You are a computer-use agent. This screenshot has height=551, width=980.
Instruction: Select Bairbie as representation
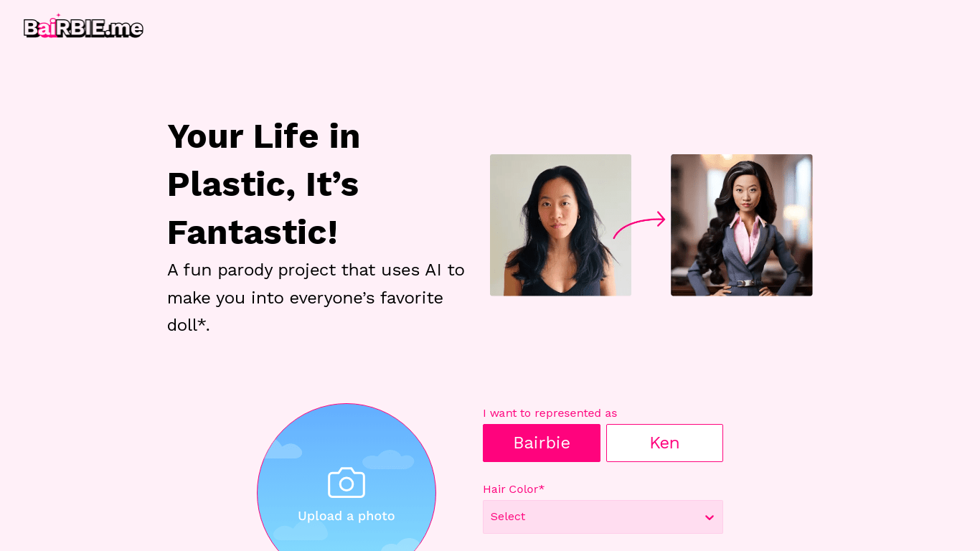542,443
